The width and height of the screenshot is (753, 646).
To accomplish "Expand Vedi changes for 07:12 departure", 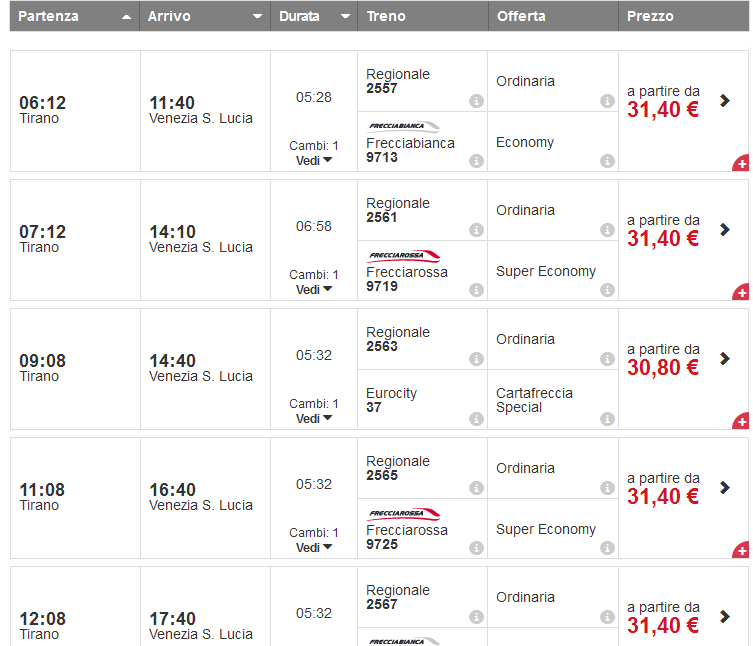I will [x=313, y=289].
